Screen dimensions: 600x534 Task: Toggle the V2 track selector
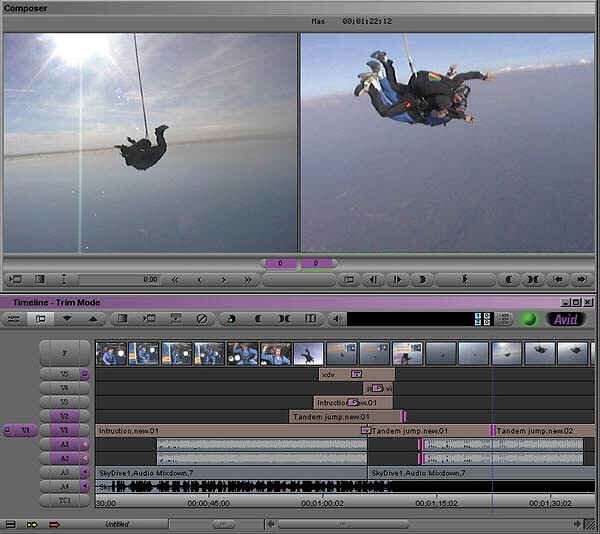point(64,416)
